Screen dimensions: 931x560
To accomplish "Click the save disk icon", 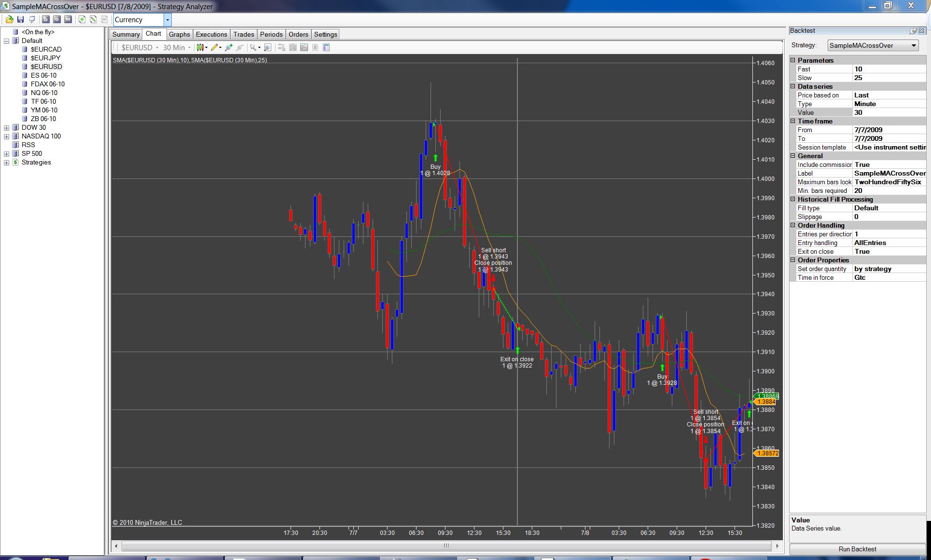I will click(x=20, y=20).
